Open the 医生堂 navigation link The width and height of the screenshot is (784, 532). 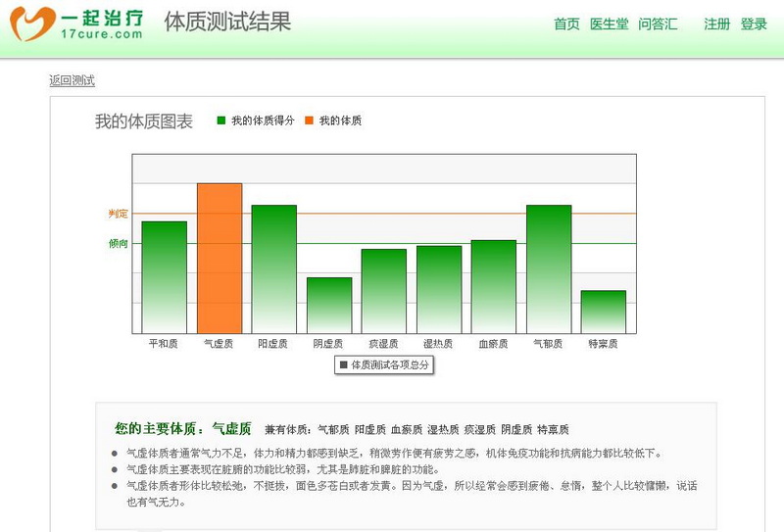[609, 24]
